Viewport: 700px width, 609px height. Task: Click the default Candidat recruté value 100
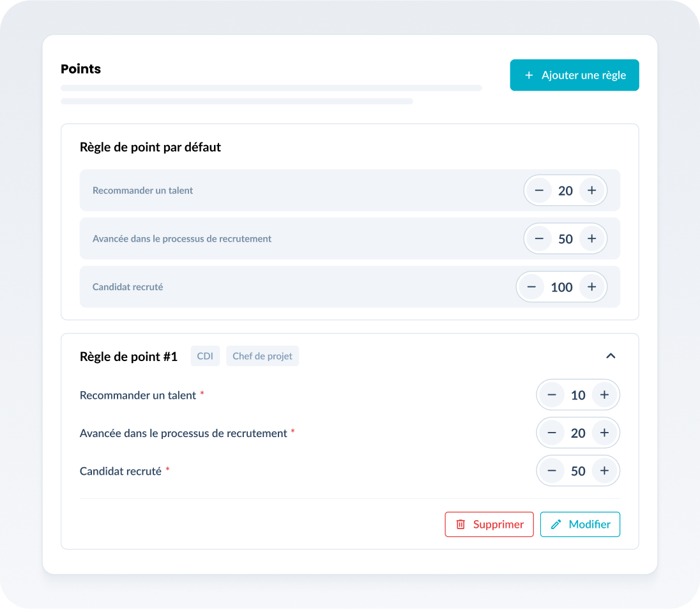point(561,288)
